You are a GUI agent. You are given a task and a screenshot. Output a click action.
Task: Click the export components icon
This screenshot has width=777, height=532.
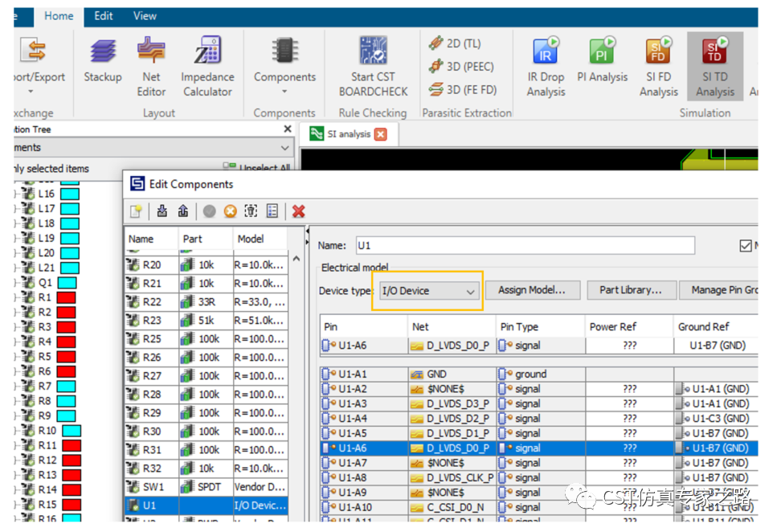(183, 211)
